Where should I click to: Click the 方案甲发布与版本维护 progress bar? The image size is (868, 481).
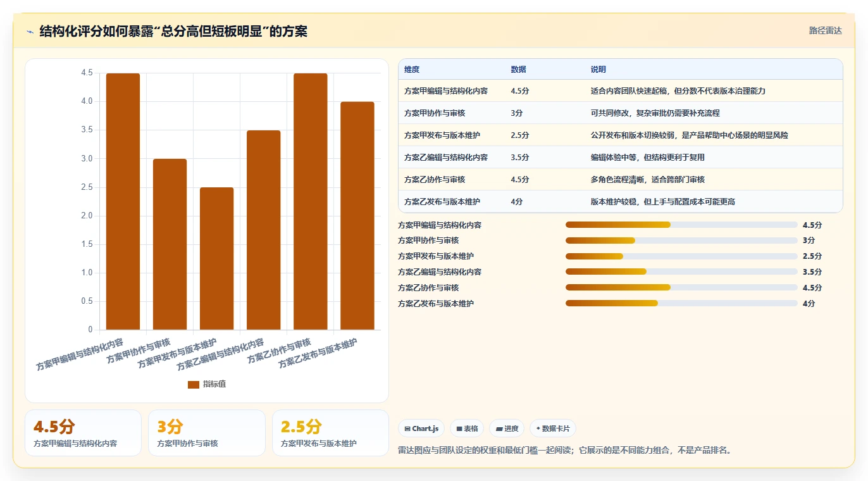(681, 256)
